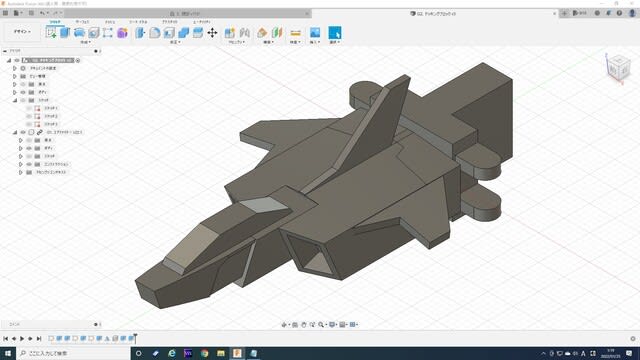Click the timeline end marker
640x360 pixels.
tap(135, 338)
